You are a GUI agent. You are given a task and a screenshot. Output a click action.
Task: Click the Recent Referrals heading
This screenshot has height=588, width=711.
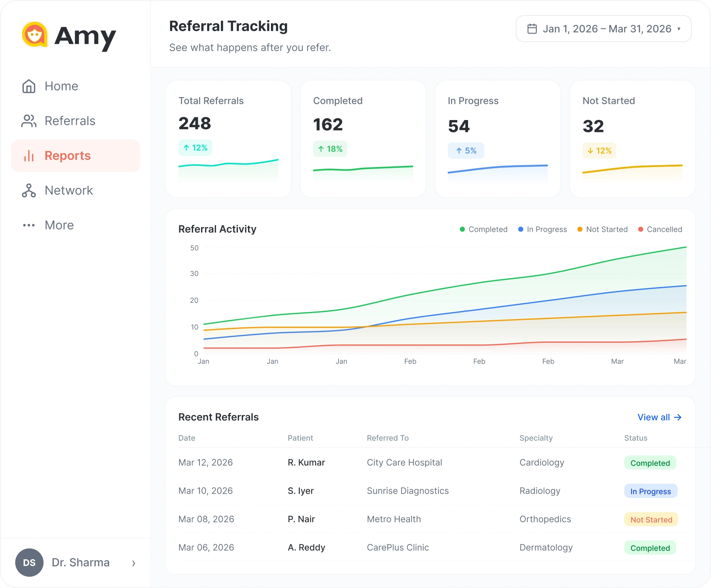(218, 417)
